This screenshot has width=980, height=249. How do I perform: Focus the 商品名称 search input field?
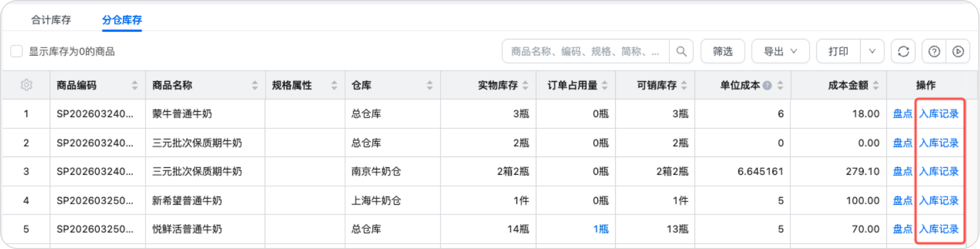(585, 51)
